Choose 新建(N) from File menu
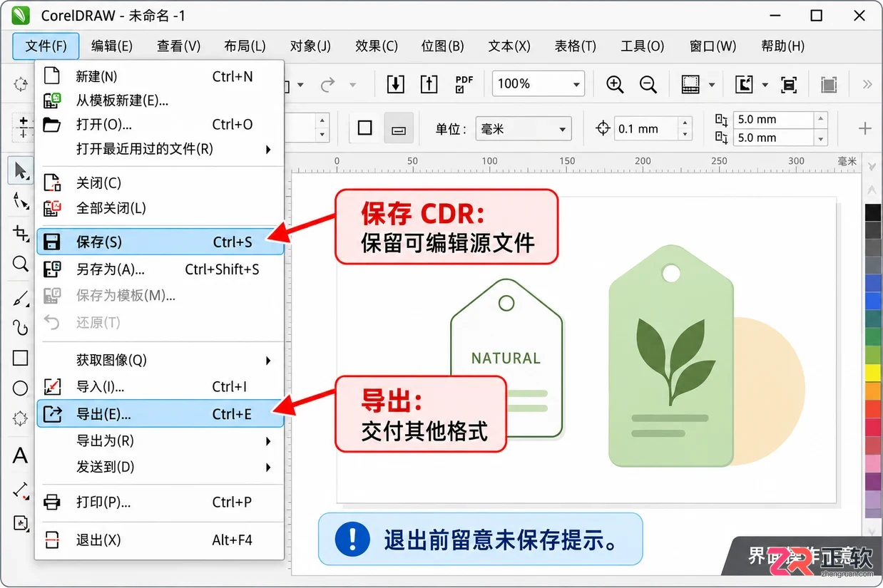The width and height of the screenshot is (883, 588). pos(160,76)
